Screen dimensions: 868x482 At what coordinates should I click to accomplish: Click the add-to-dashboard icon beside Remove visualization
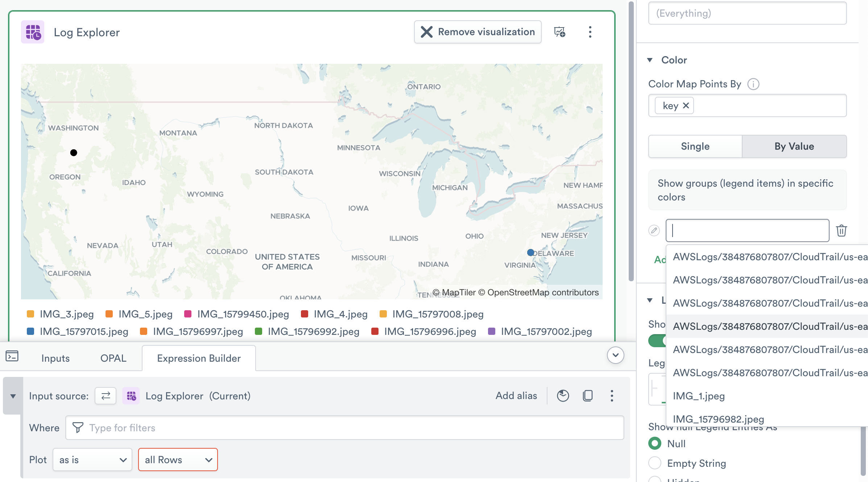[559, 32]
